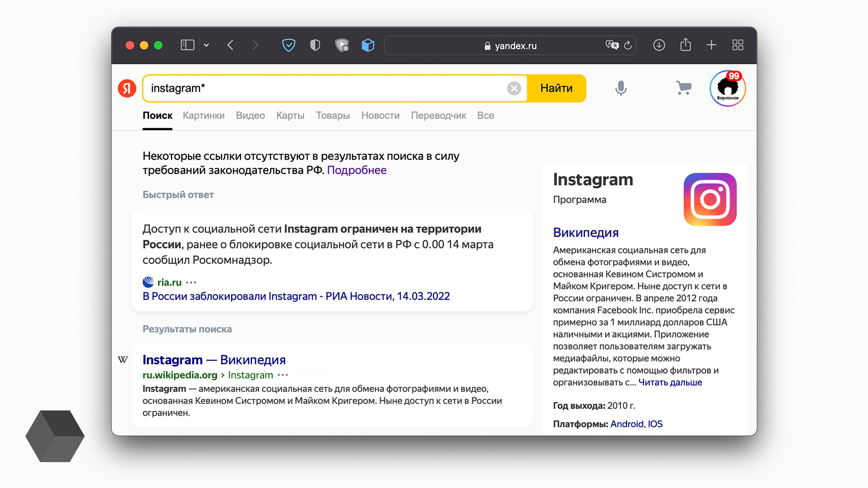Screen dimensions: 868x488
Task: Click the yandex.ru address bar
Action: (x=510, y=46)
